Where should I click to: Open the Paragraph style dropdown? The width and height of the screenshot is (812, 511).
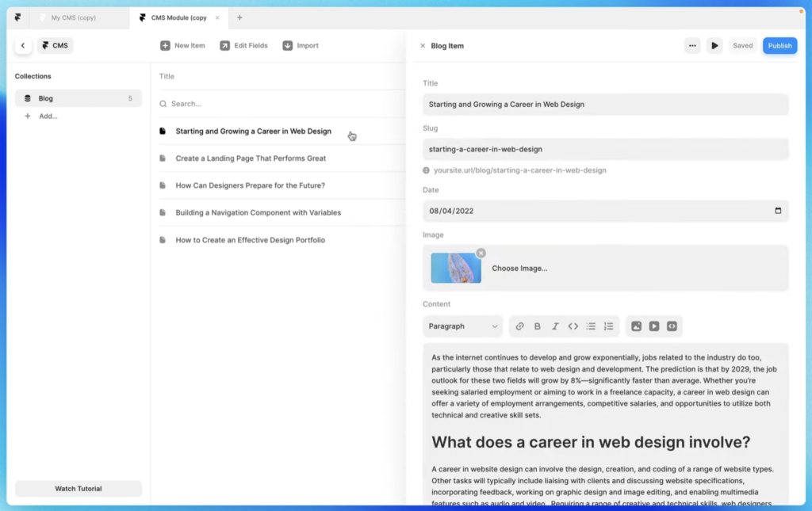pos(462,326)
